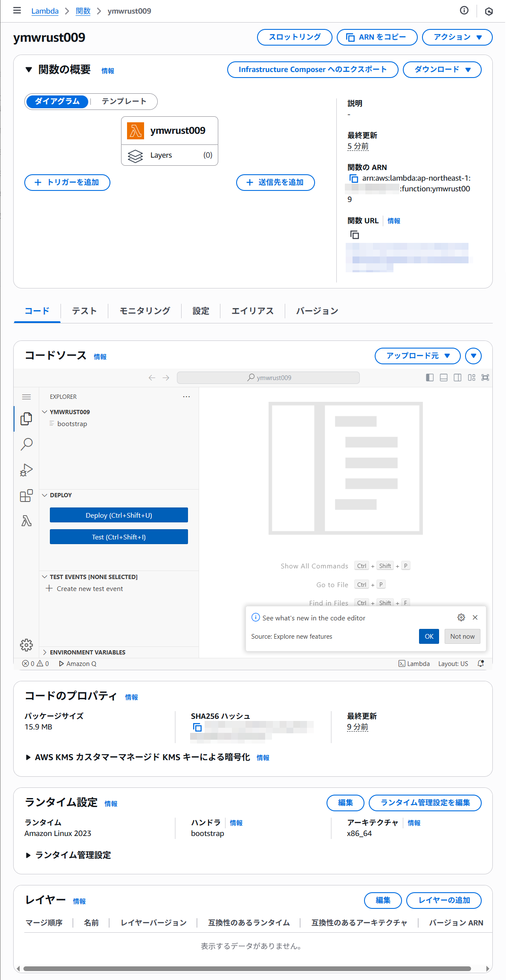This screenshot has height=980, width=506.
Task: Open the アクション dropdown menu
Action: tap(457, 37)
